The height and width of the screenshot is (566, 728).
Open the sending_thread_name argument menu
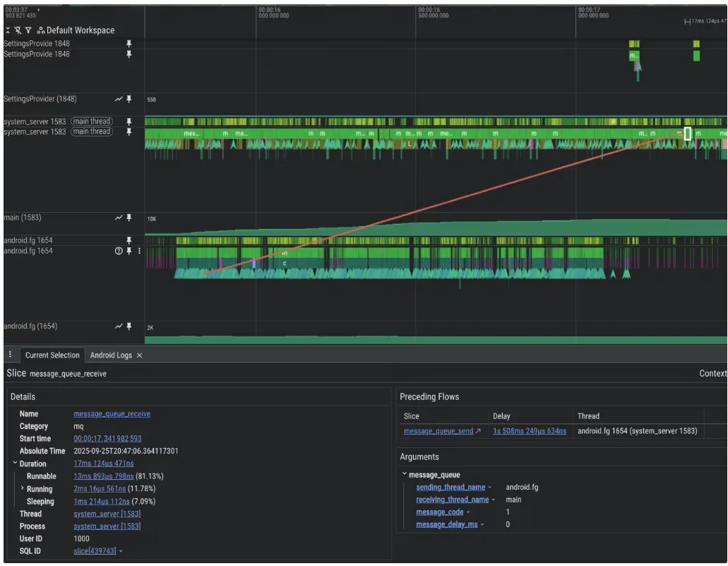coord(490,487)
